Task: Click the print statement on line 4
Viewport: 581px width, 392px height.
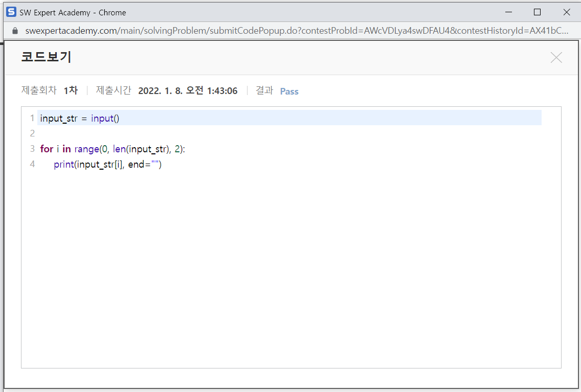Action: pos(107,165)
